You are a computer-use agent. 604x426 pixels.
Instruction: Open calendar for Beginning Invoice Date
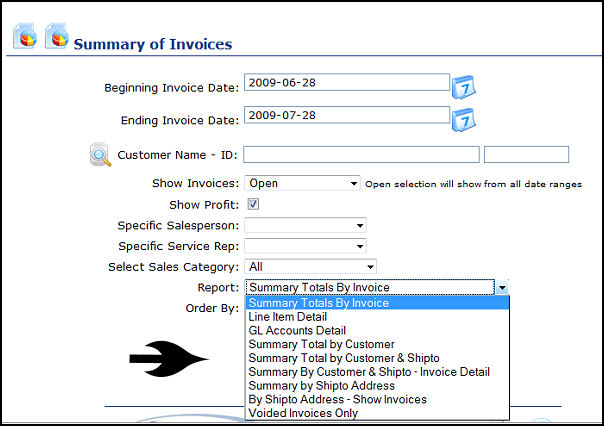point(463,86)
